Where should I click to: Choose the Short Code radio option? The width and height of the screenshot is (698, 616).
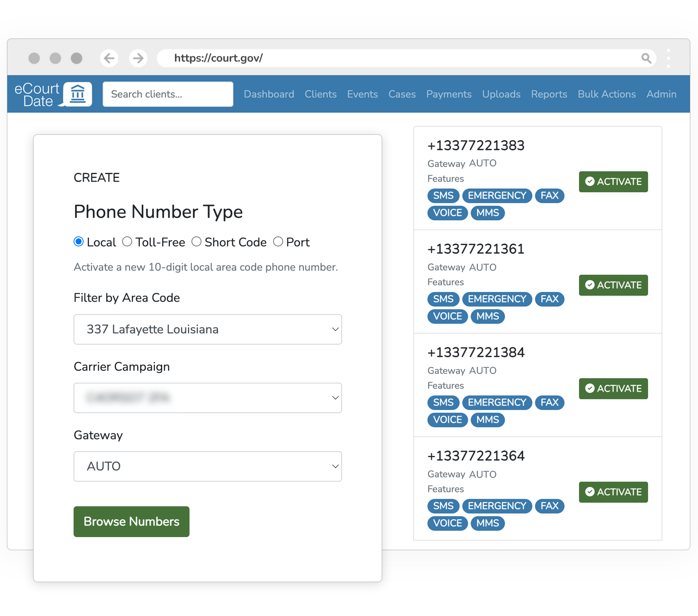(x=196, y=242)
